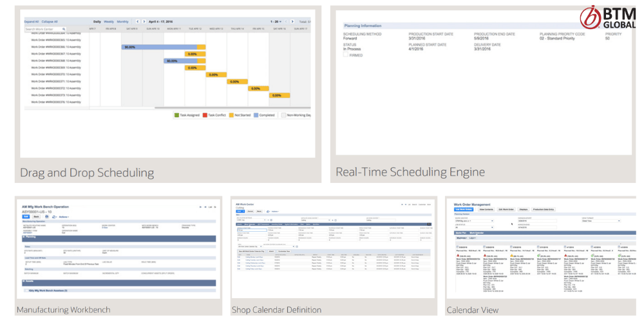Click the Edit button in Work Bench Operation
This screenshot has width=644, height=322.
pos(26,216)
